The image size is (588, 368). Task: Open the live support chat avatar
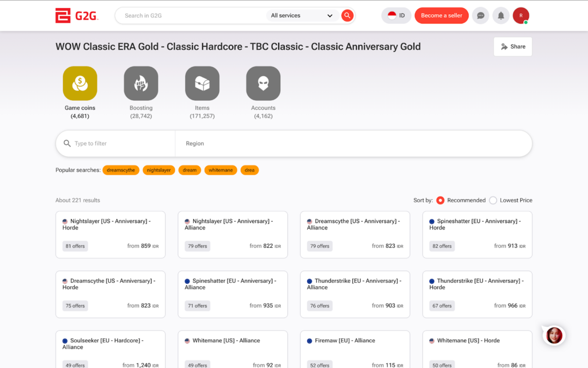coord(554,335)
